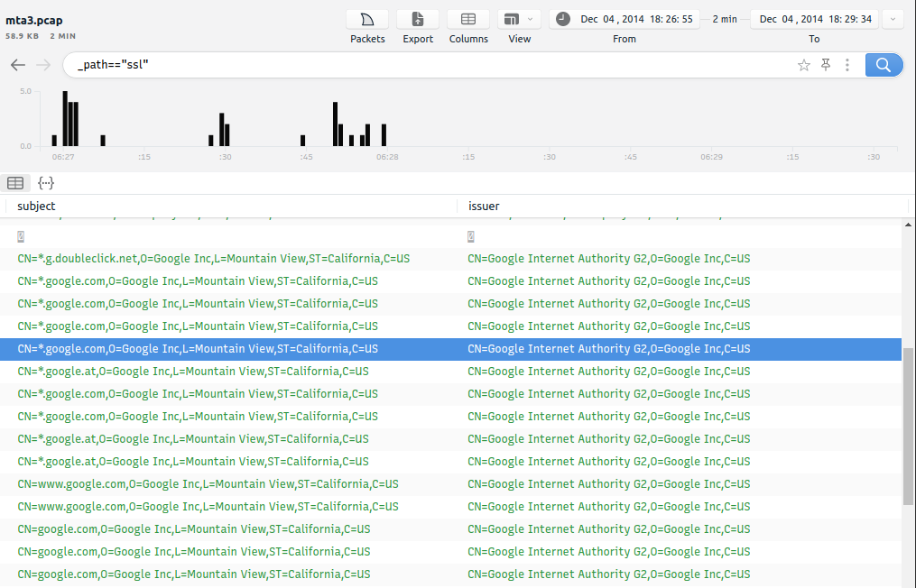Click the mta3.pcap file title
This screenshot has height=588, width=916.
[34, 21]
